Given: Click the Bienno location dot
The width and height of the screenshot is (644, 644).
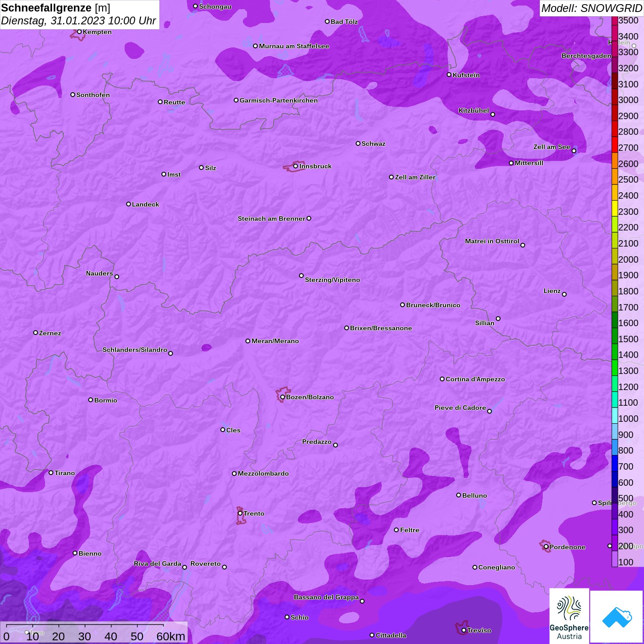Looking at the screenshot, I should coord(75,553).
